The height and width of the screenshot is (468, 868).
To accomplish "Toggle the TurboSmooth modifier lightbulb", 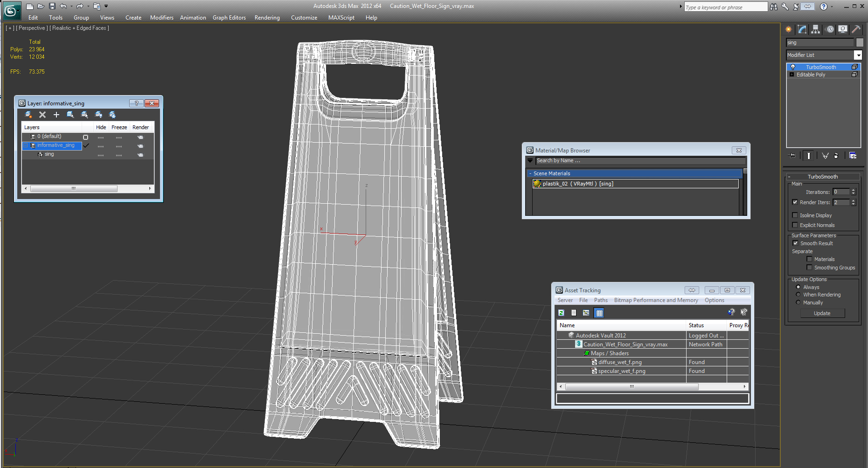I will click(792, 67).
